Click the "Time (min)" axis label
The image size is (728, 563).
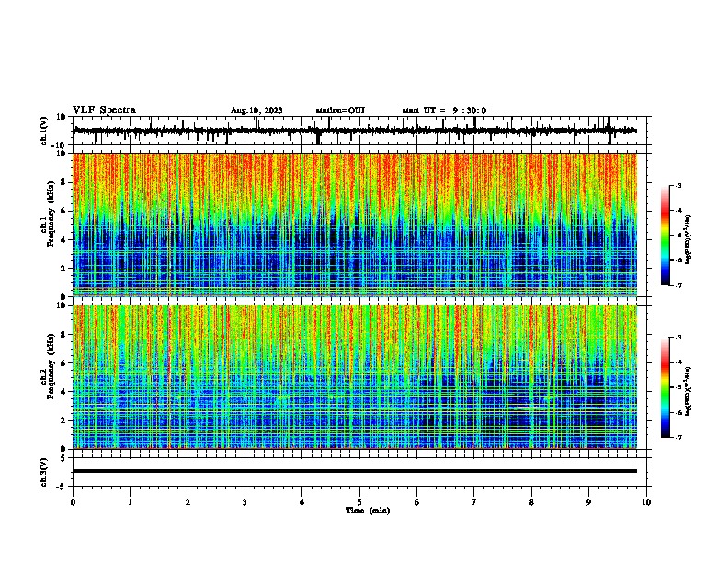(x=368, y=511)
